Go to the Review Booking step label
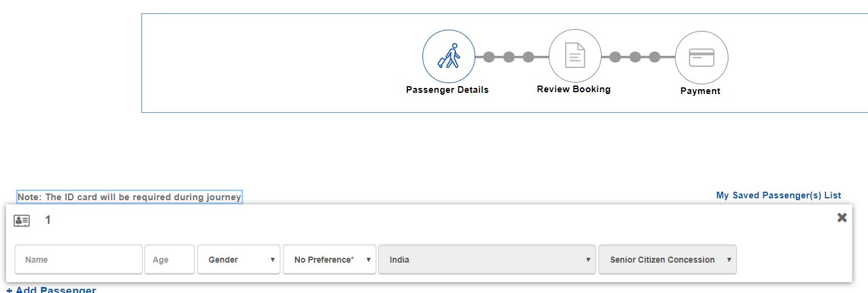The width and height of the screenshot is (868, 293). coord(574,89)
